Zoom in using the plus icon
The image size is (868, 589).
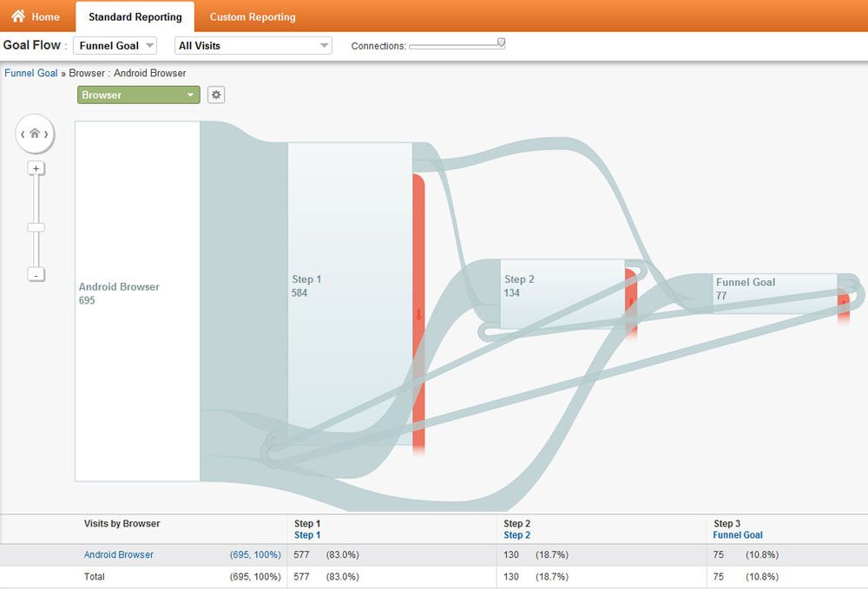click(35, 167)
